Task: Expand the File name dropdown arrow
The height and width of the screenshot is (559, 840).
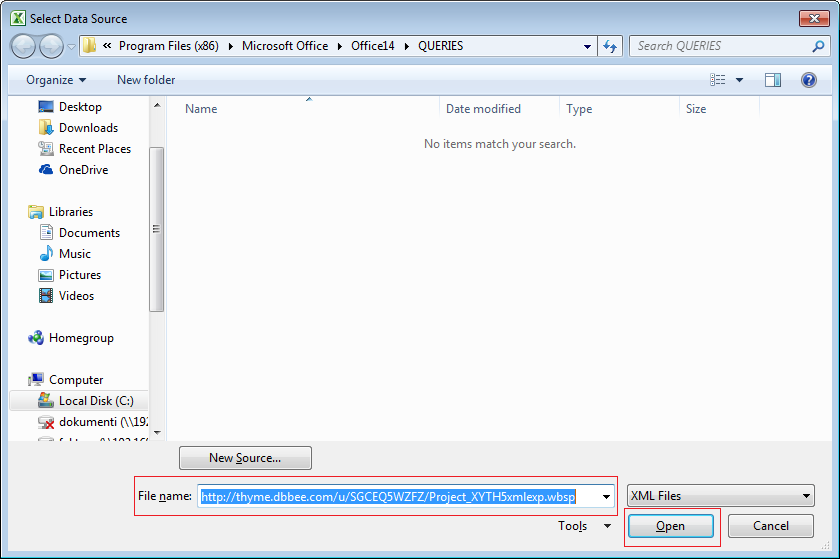Action: tap(606, 496)
